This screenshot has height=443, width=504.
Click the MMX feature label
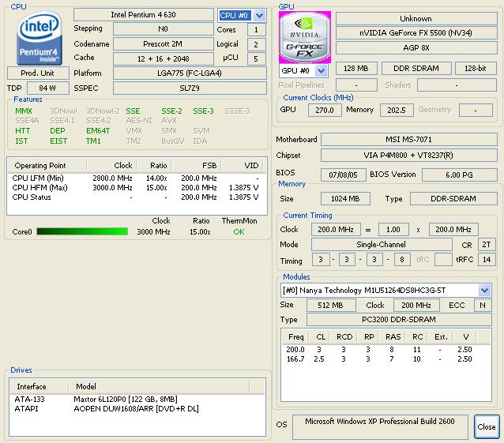click(x=24, y=111)
